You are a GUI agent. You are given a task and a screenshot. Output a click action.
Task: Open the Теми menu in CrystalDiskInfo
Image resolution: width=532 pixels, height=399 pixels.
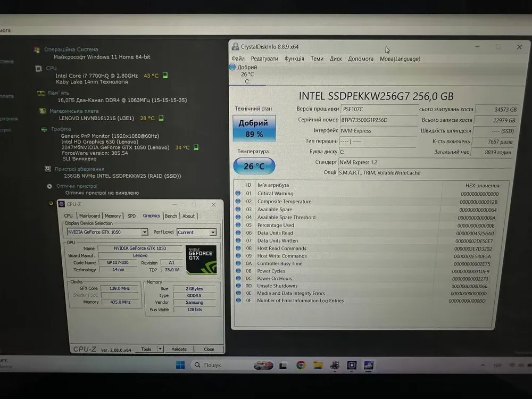point(317,59)
